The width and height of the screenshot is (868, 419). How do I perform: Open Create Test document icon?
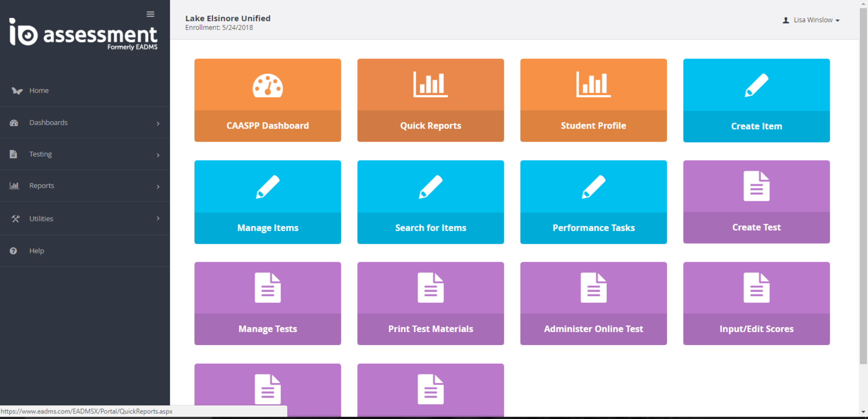[x=756, y=186]
